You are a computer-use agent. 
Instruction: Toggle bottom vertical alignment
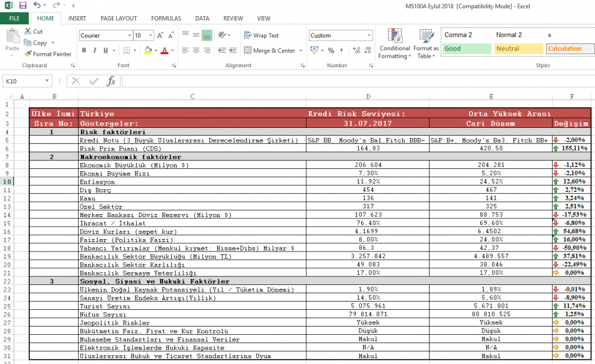click(x=207, y=35)
